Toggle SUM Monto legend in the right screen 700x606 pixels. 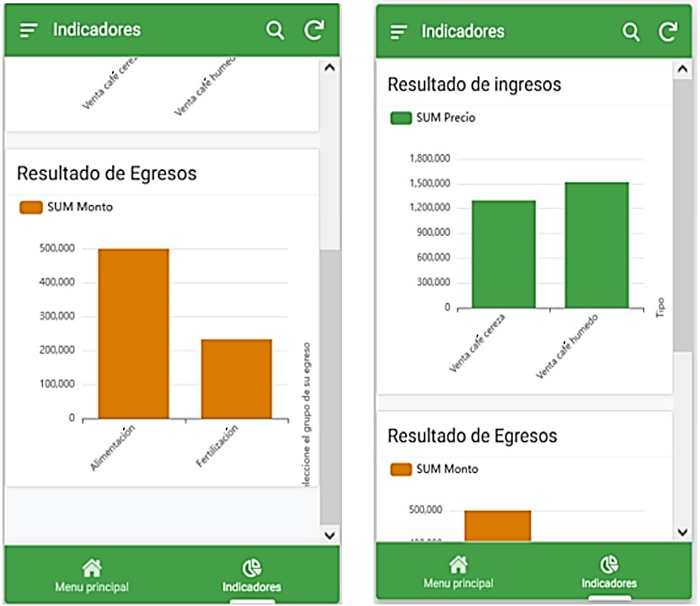click(434, 469)
